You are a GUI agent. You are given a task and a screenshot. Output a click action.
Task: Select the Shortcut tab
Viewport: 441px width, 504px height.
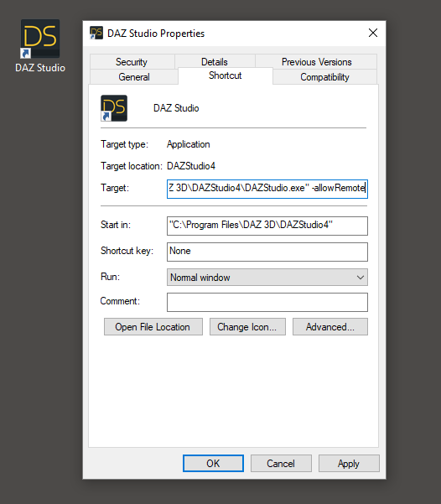(226, 75)
